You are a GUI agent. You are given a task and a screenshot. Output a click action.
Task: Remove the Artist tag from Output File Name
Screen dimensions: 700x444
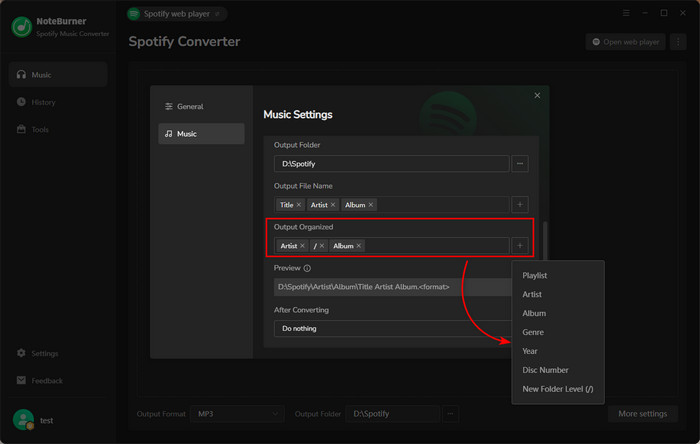click(333, 205)
